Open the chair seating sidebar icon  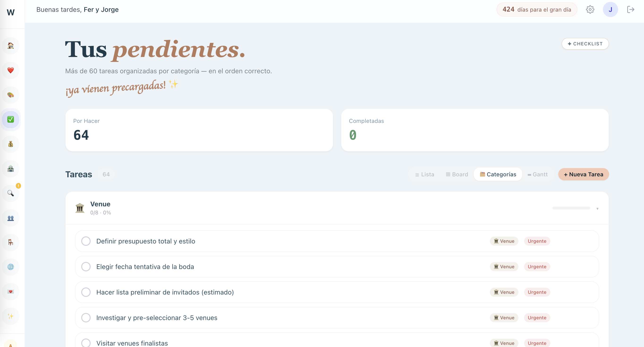(10, 242)
